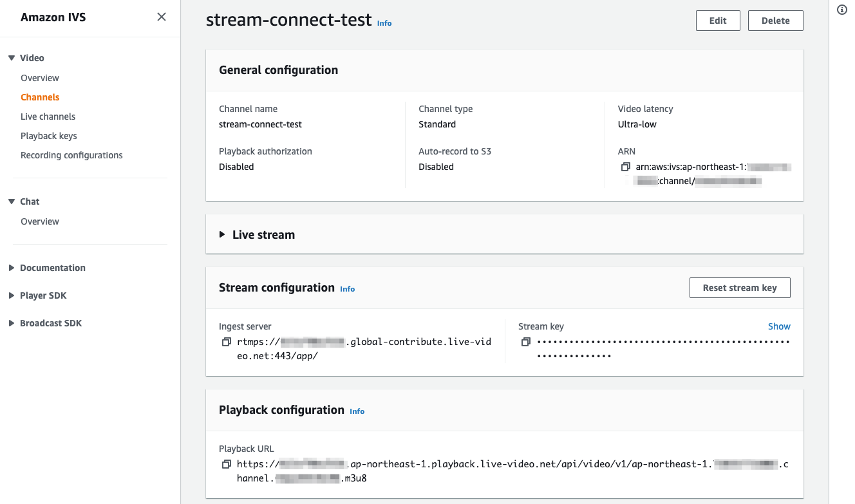Viewport: 855px width, 504px height.
Task: Copy the stream key
Action: 525,341
